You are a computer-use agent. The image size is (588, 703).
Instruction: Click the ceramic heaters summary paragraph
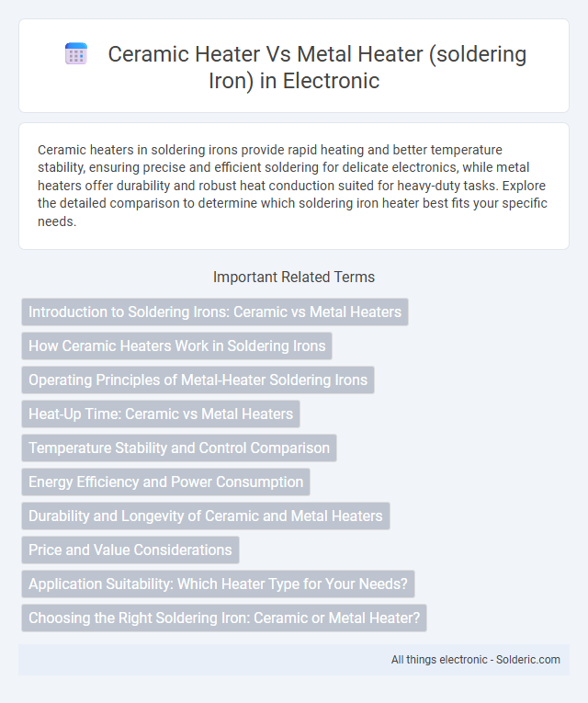click(292, 186)
